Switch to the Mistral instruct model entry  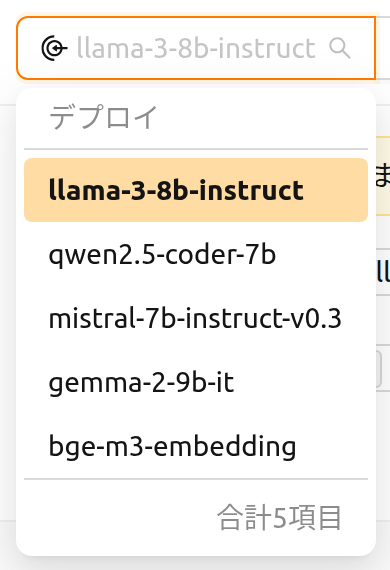coord(196,318)
